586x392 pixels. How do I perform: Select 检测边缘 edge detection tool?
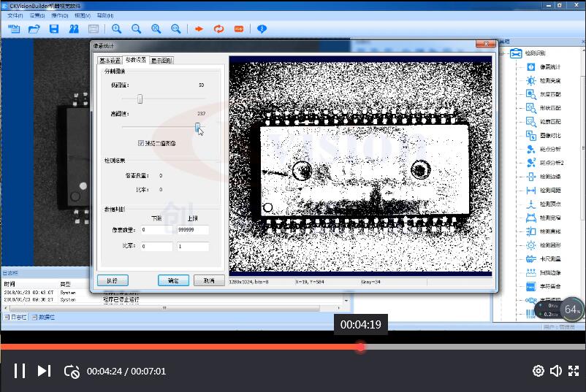[x=544, y=176]
